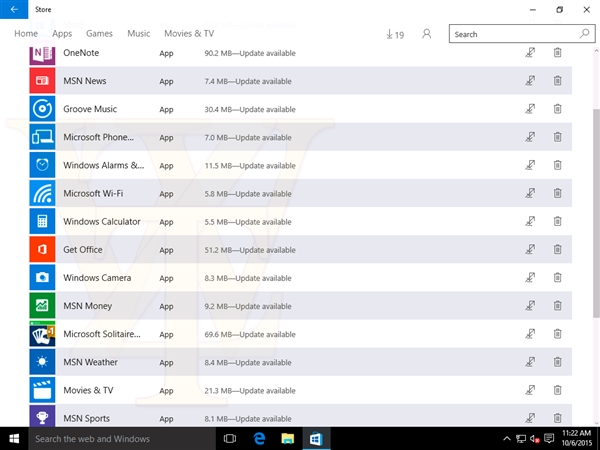Open the user account icon
Viewport: 600px width, 450px height.
tap(427, 34)
